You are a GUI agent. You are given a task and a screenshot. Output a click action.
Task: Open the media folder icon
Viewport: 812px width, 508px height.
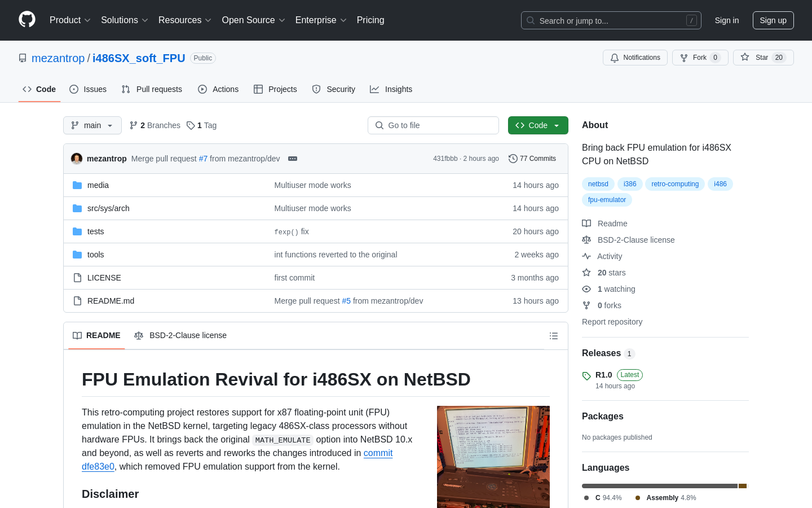coord(77,185)
